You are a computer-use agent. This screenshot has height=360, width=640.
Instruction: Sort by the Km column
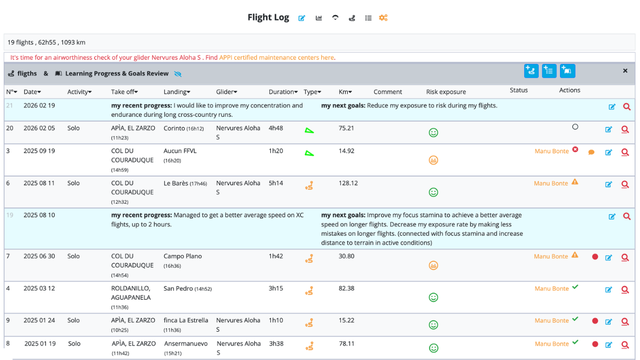click(345, 92)
